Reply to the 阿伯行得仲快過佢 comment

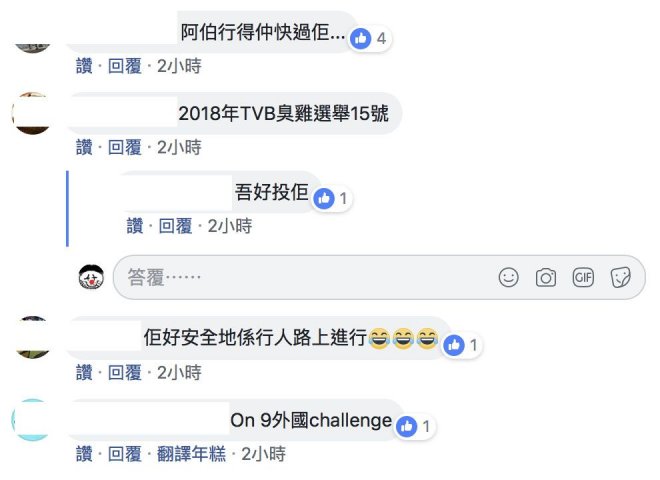125,66
